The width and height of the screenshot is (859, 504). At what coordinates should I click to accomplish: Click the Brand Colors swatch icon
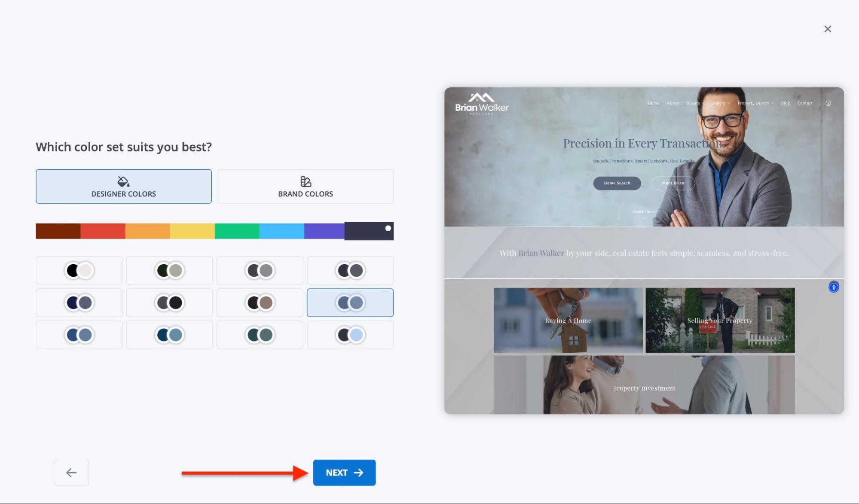click(x=306, y=181)
